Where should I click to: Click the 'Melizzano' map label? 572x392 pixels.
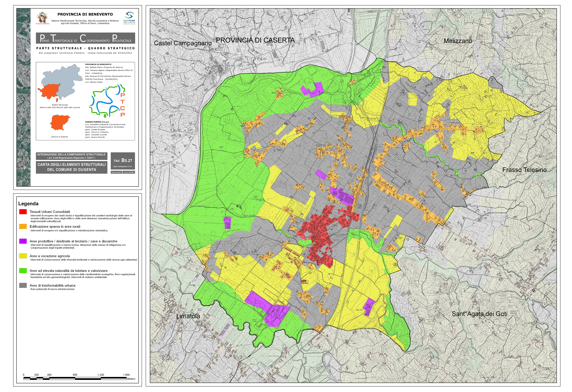(x=458, y=41)
